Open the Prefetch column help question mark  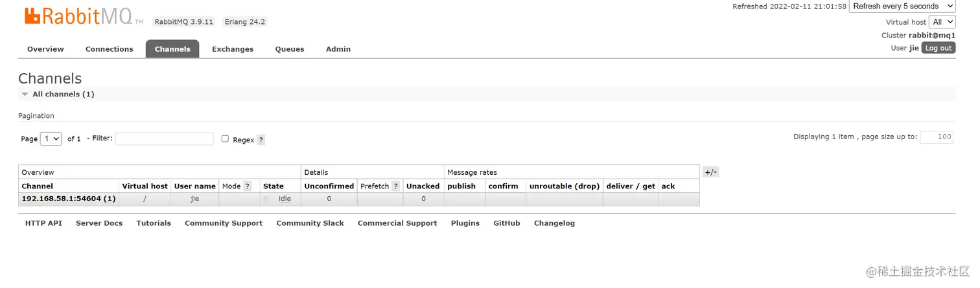click(396, 186)
